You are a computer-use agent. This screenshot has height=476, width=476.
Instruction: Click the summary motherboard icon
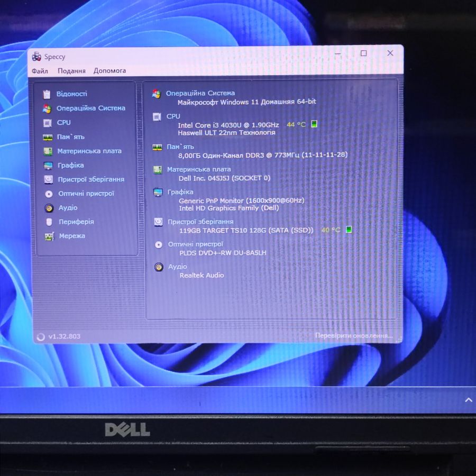[158, 170]
